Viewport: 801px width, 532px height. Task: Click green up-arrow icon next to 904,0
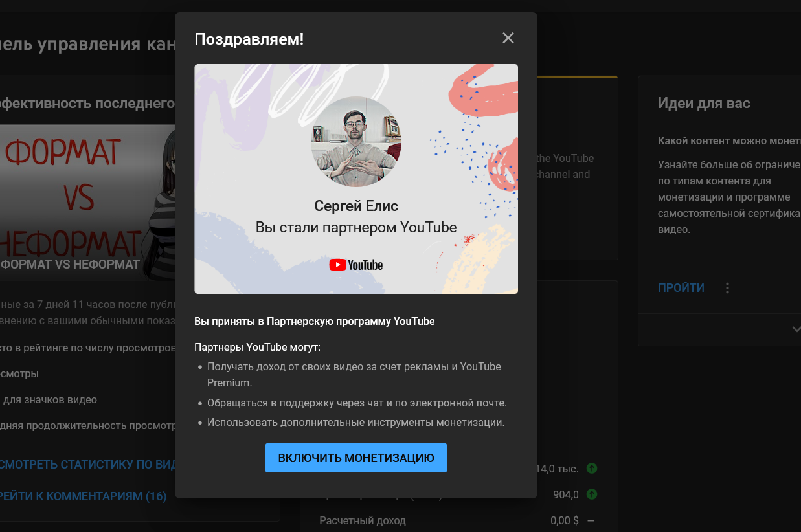[591, 494]
